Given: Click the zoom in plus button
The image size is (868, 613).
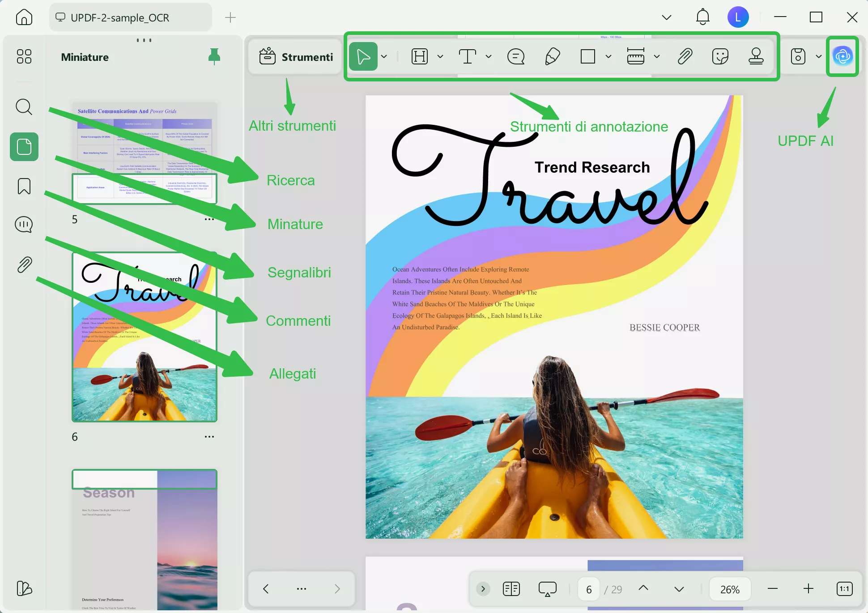Looking at the screenshot, I should tap(808, 589).
